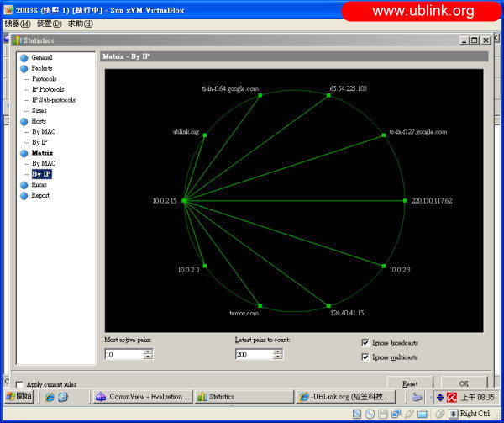Screen dimensions: 504x423
Task: Click the ublink.org node
Action: pos(205,135)
